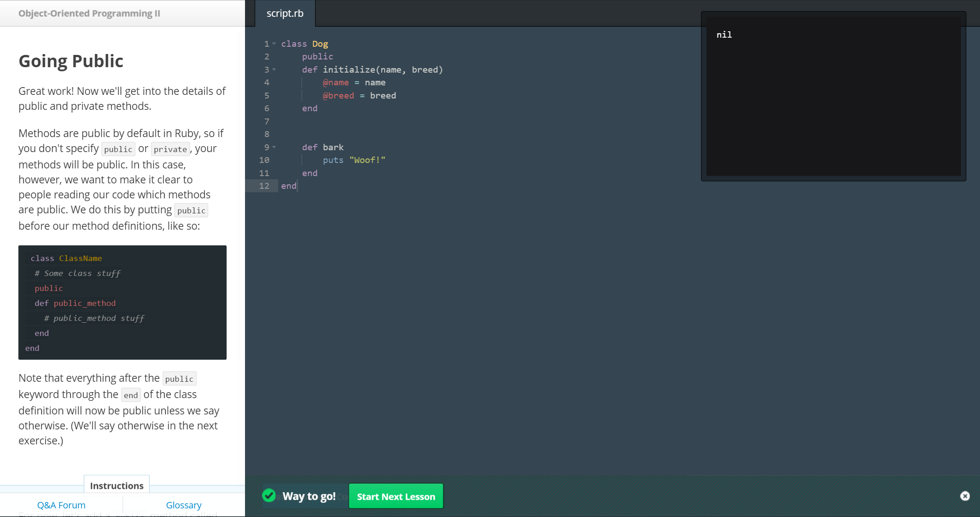The width and height of the screenshot is (980, 517).
Task: Collapse the class Dog fold arrow
Action: tap(274, 44)
